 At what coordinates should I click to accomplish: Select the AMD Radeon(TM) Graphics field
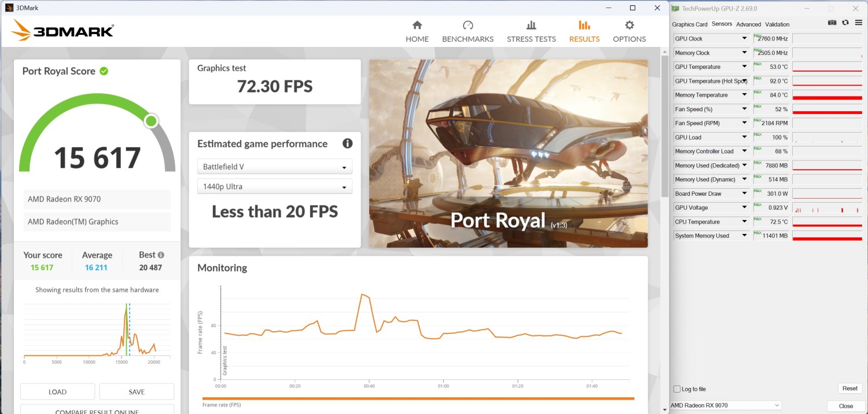point(97,222)
